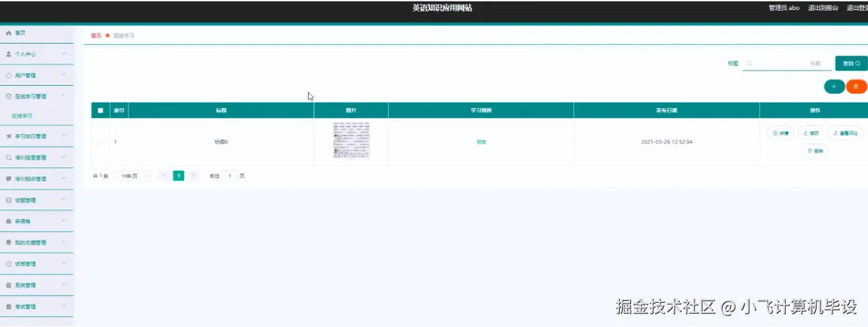Click the site title 英语知识应用网站

pyautogui.click(x=442, y=8)
